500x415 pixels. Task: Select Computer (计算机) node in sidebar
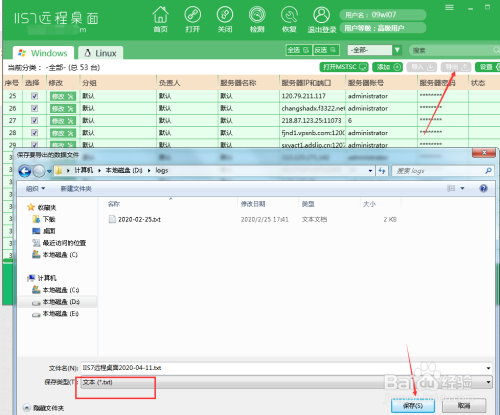pos(42,278)
